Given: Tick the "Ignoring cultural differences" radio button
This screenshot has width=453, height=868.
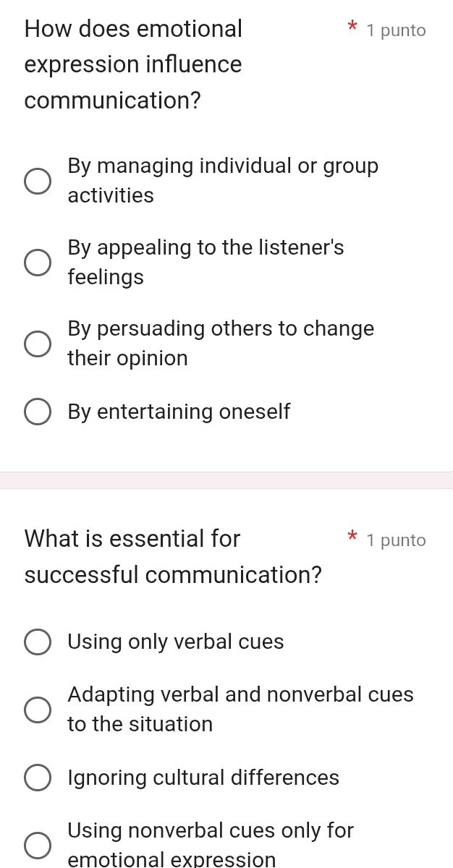Looking at the screenshot, I should pos(38,778).
